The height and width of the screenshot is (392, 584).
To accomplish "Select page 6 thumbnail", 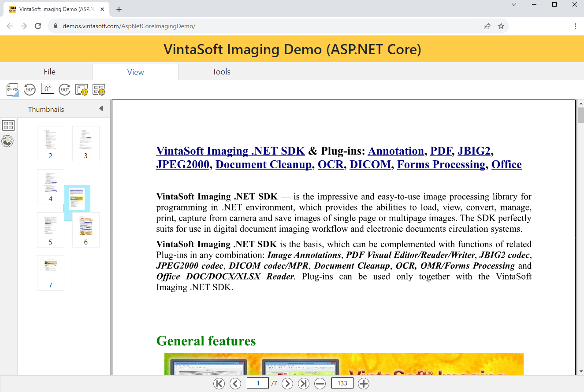I will 86,229.
